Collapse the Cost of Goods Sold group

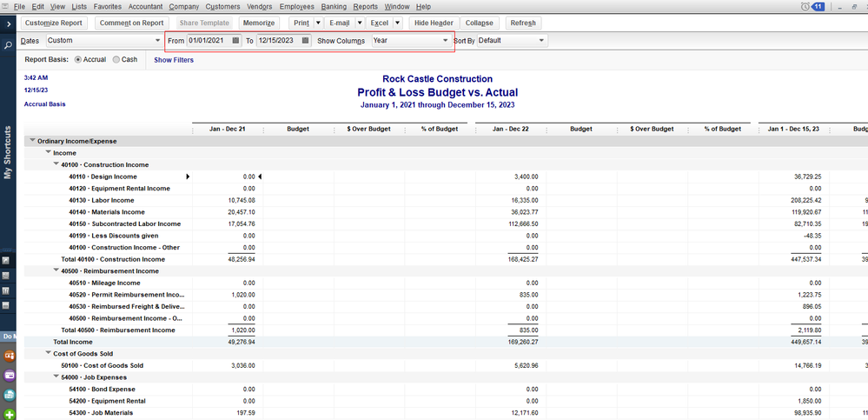click(x=48, y=354)
